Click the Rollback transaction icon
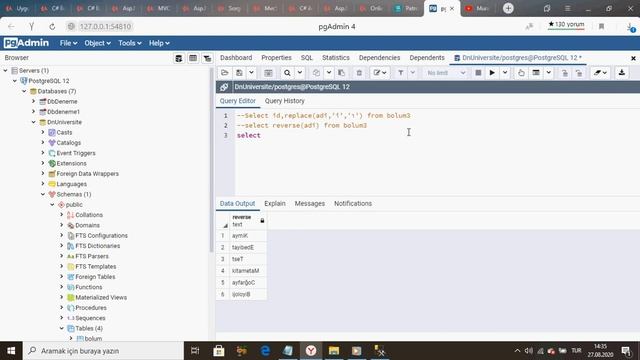The width and height of the screenshot is (640, 360). coord(579,73)
